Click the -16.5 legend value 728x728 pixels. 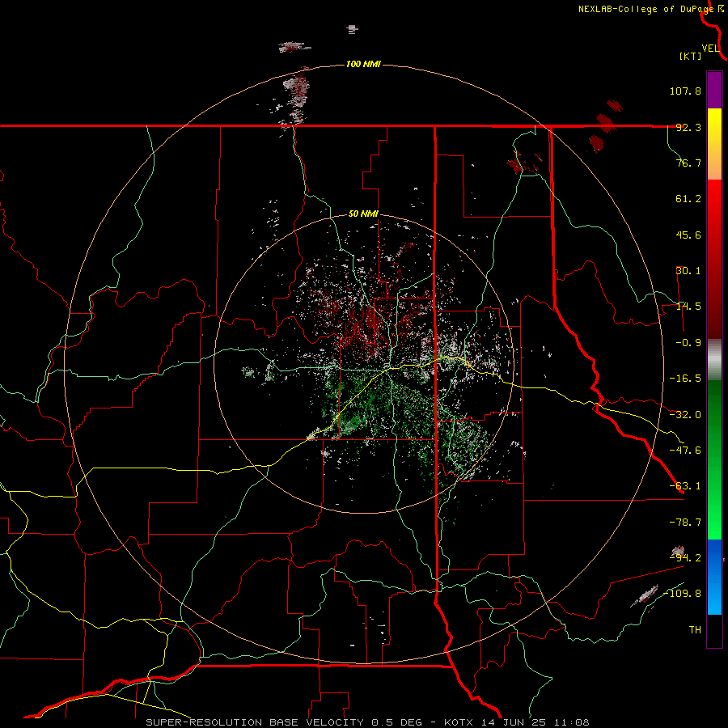coord(685,379)
